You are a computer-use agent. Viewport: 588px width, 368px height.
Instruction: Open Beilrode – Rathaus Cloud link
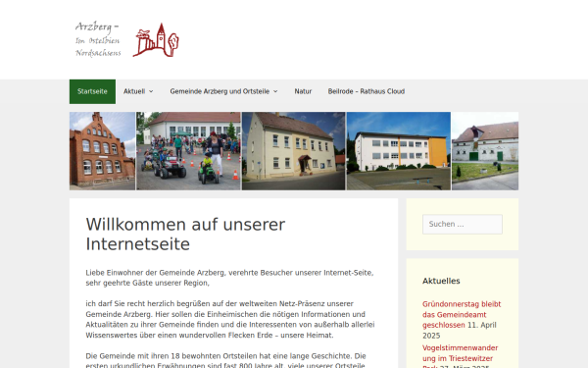(x=367, y=91)
